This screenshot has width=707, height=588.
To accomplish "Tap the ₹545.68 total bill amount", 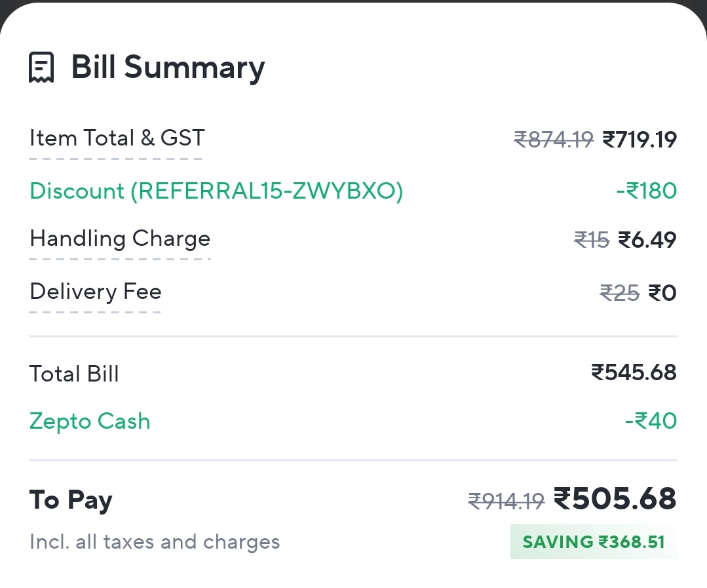I will pyautogui.click(x=634, y=372).
